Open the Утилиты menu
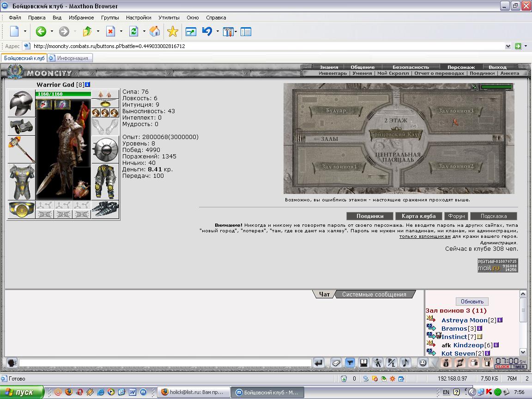The height and width of the screenshot is (399, 532). coord(169,18)
